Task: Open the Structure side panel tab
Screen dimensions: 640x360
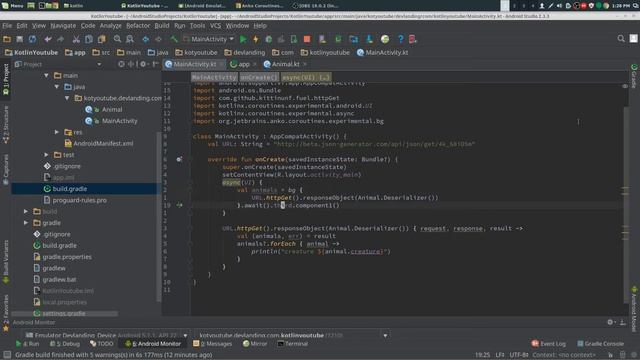Action: [x=6, y=124]
